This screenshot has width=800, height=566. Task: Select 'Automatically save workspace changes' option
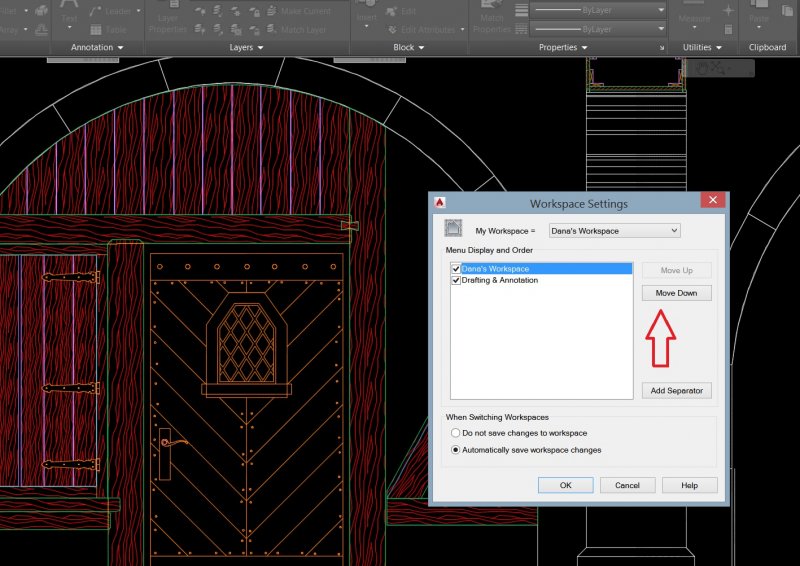[x=456, y=450]
